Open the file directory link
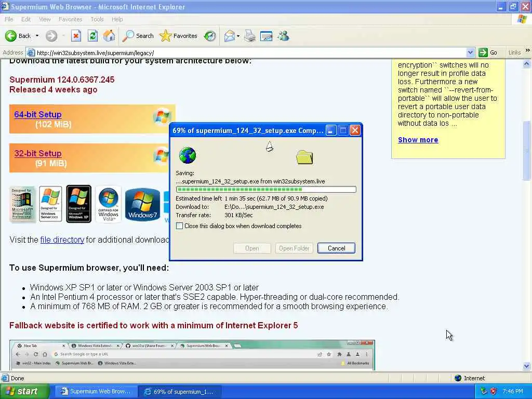Screen dimensions: 532x399 point(62,240)
